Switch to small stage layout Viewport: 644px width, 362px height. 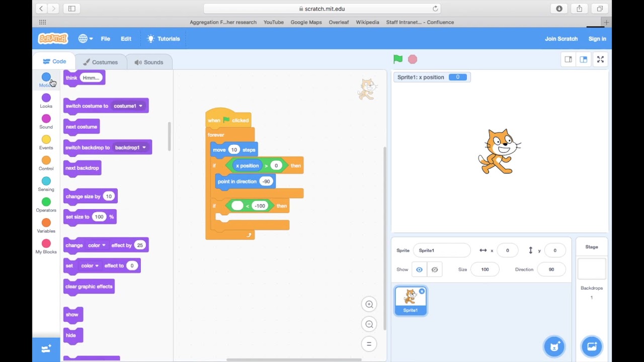point(568,59)
